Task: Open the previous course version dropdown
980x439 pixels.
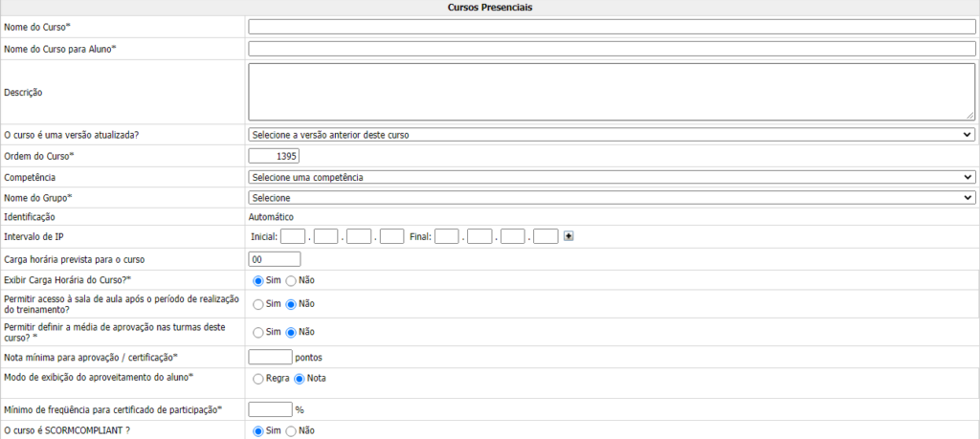Action: coord(611,135)
